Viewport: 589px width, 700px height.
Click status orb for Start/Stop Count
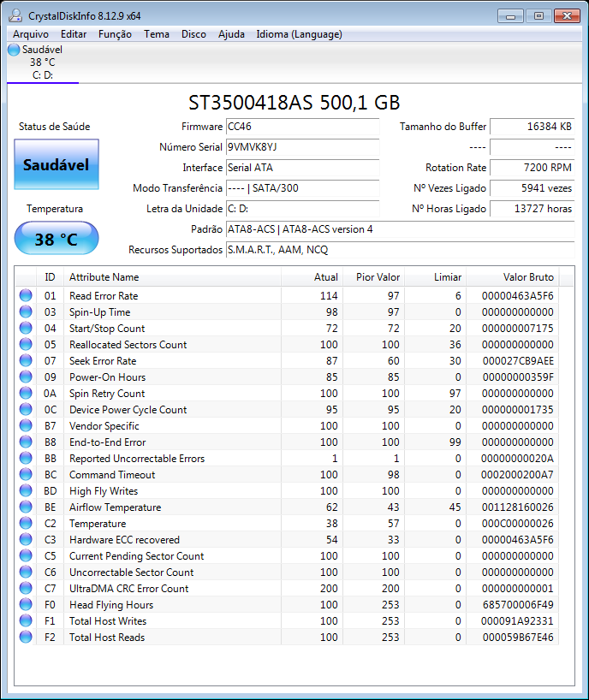pyautogui.click(x=26, y=328)
